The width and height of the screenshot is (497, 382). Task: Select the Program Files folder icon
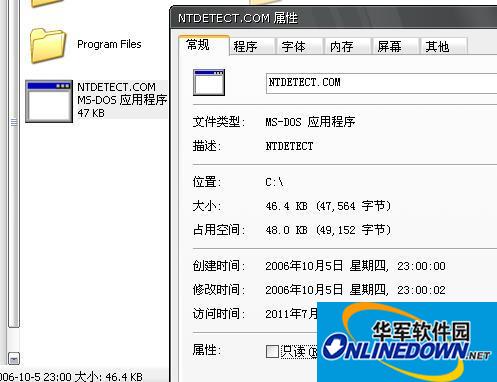48,46
